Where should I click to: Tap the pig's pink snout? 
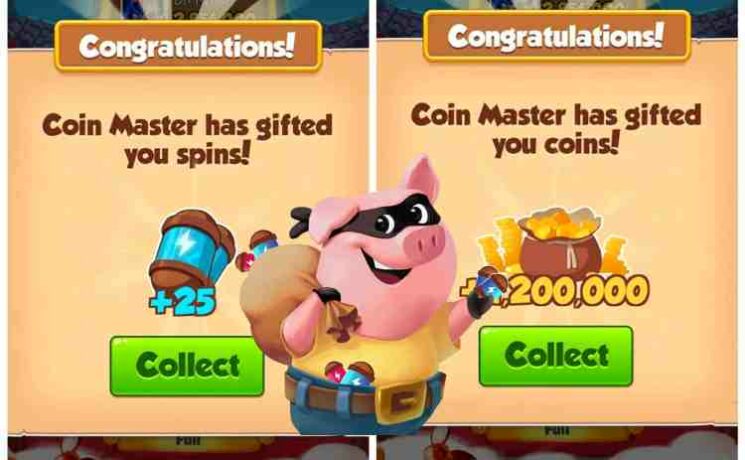(426, 241)
